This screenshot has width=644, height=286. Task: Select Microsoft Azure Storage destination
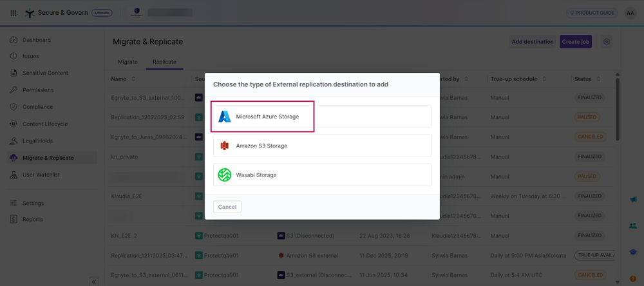322,117
